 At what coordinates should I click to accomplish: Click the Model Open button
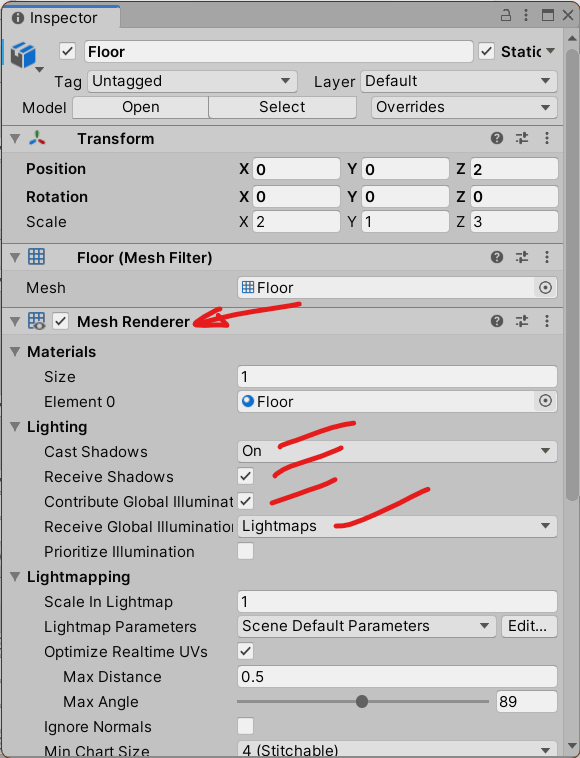click(x=141, y=107)
